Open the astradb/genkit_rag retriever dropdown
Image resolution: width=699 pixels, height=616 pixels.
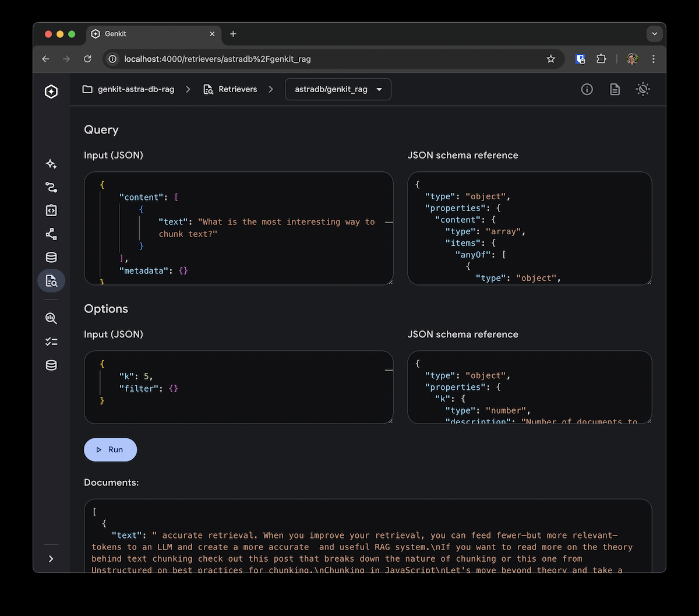[x=338, y=89]
